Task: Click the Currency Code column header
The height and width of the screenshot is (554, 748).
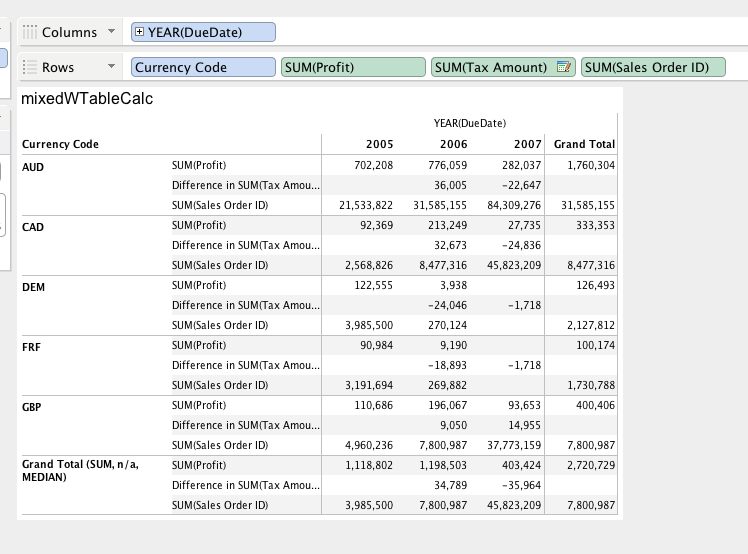Action: point(60,145)
